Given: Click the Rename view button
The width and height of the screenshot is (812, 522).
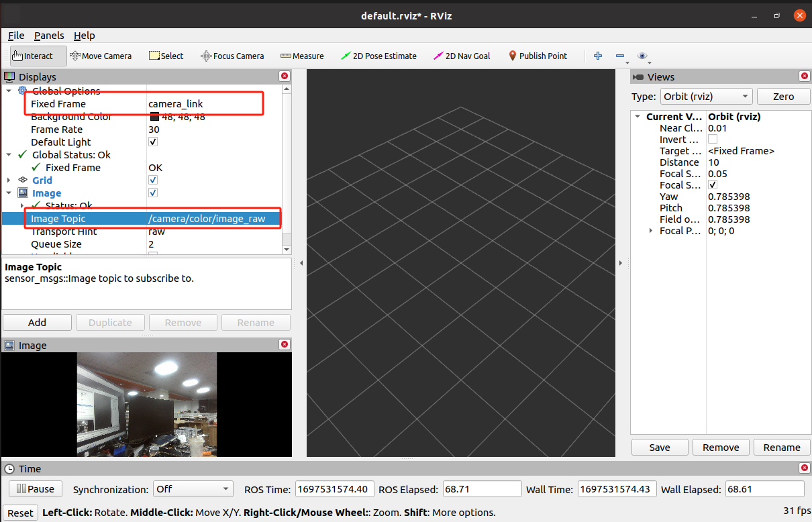Looking at the screenshot, I should (x=782, y=448).
